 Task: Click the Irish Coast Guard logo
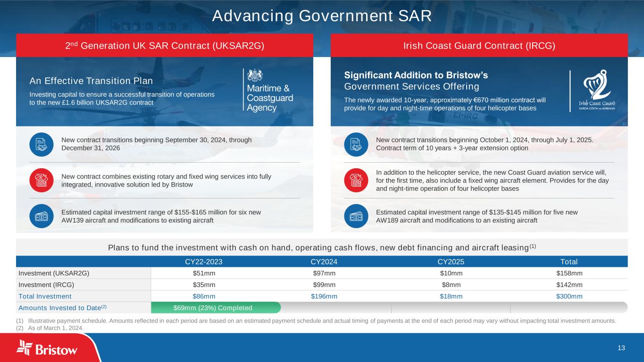coord(596,90)
